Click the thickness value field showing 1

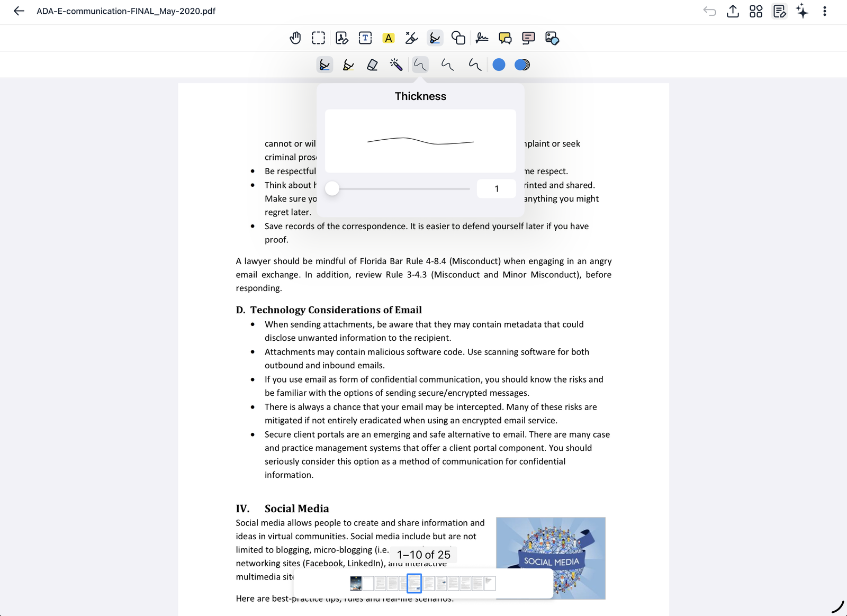coord(497,188)
